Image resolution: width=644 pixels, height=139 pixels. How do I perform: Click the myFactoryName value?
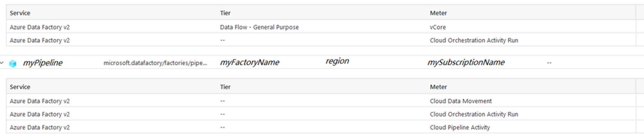tap(249, 62)
